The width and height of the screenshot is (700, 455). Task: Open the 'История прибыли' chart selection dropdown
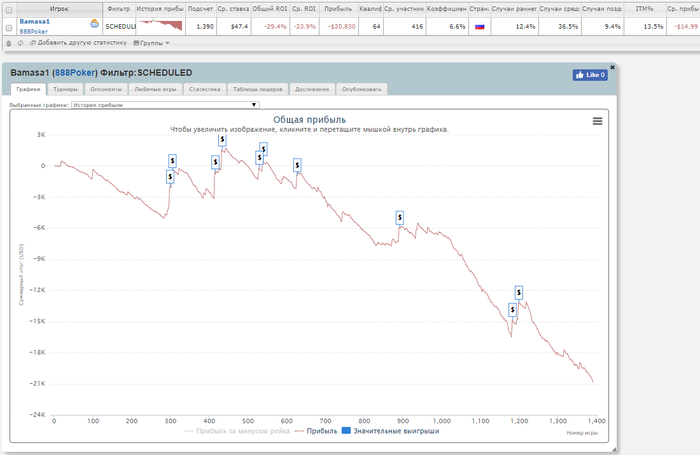pyautogui.click(x=165, y=105)
